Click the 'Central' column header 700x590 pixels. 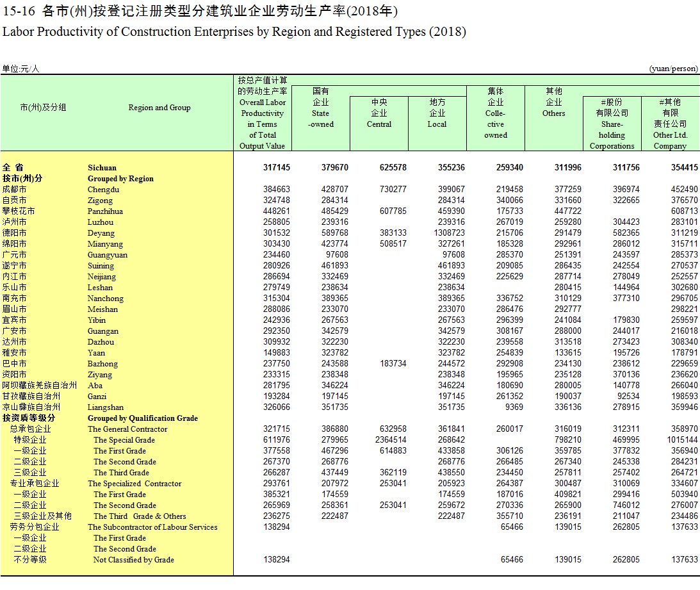[379, 113]
